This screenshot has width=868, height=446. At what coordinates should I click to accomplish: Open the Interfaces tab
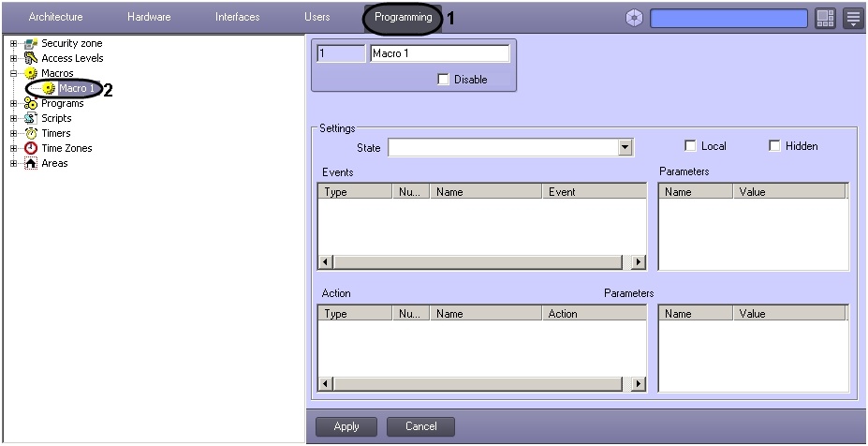point(238,17)
